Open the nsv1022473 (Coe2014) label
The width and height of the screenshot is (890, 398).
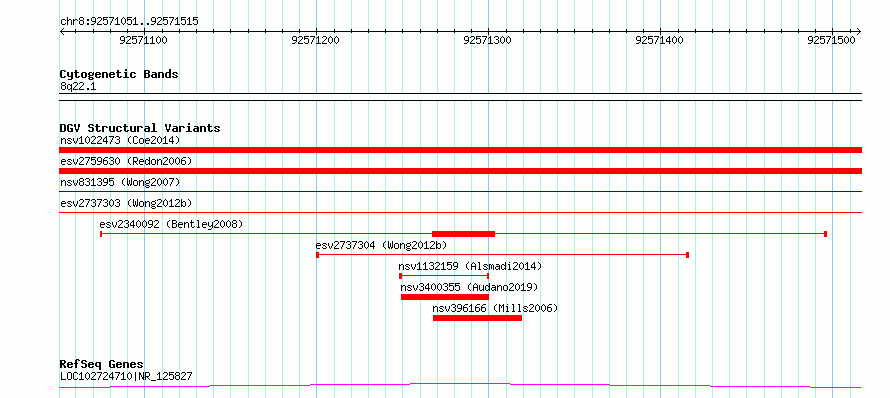click(x=120, y=140)
